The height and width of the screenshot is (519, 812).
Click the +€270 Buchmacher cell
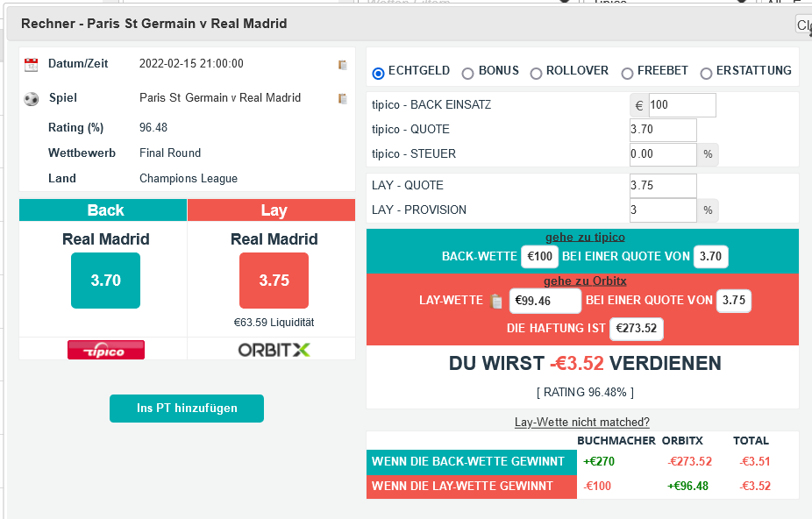coord(599,461)
